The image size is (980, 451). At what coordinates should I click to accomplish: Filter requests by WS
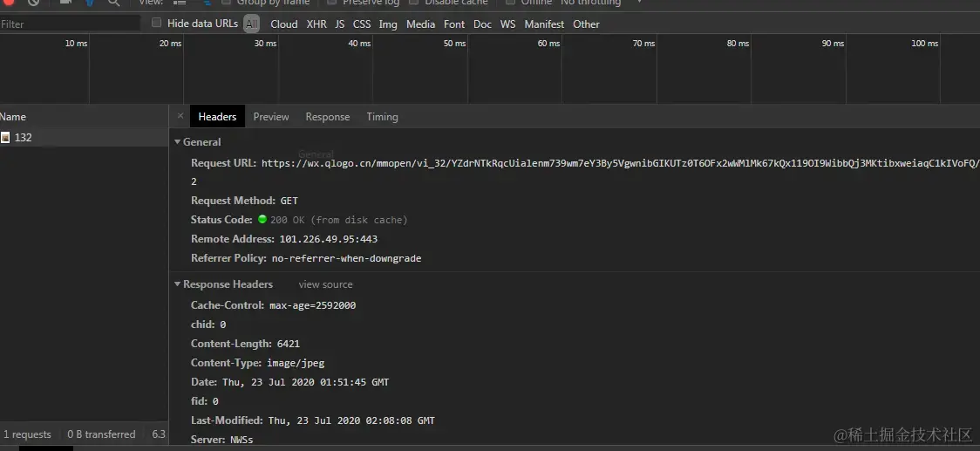coord(508,24)
